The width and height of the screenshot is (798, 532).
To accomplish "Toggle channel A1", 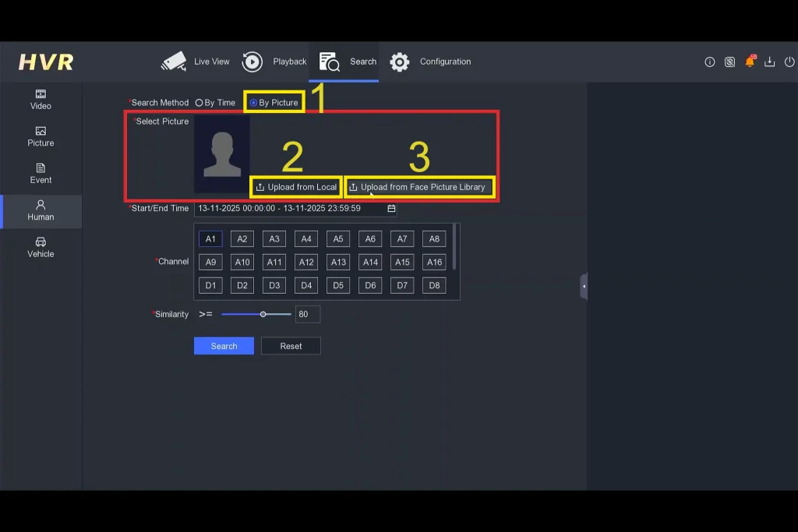I will (210, 239).
